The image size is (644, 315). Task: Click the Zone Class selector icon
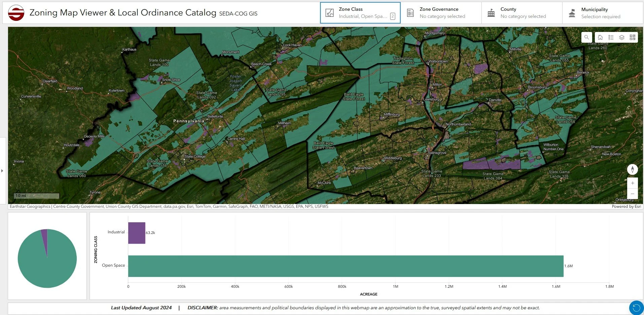click(x=330, y=13)
